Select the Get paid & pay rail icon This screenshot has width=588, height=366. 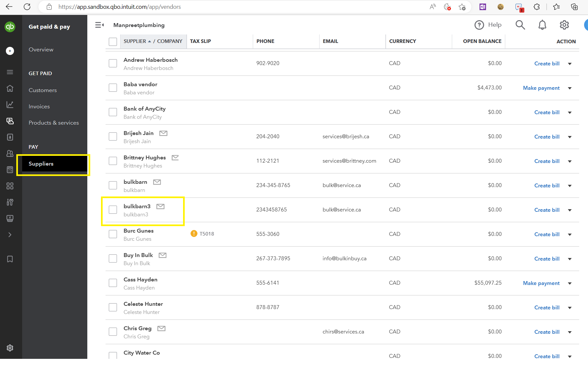pos(10,121)
